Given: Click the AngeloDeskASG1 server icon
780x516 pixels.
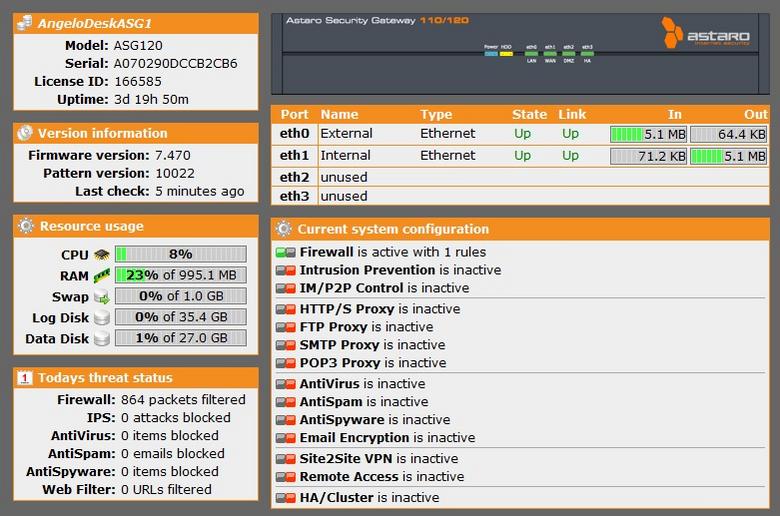Looking at the screenshot, I should point(24,23).
